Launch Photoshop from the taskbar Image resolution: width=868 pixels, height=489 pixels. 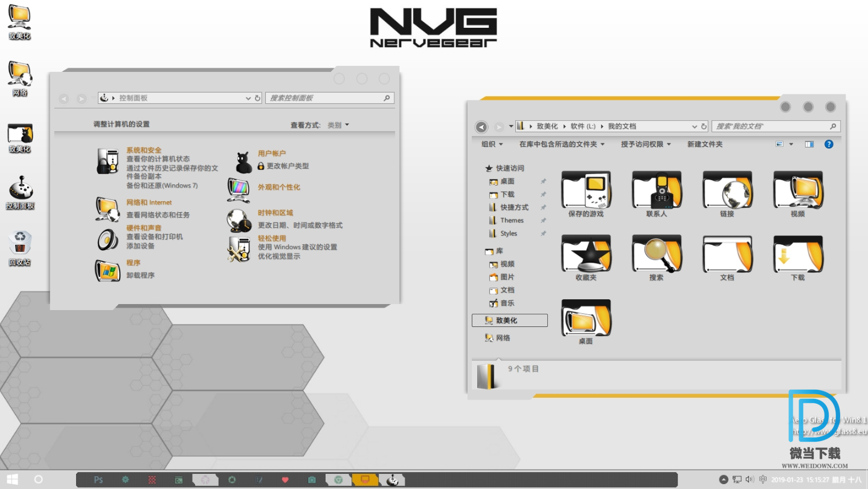(x=98, y=480)
